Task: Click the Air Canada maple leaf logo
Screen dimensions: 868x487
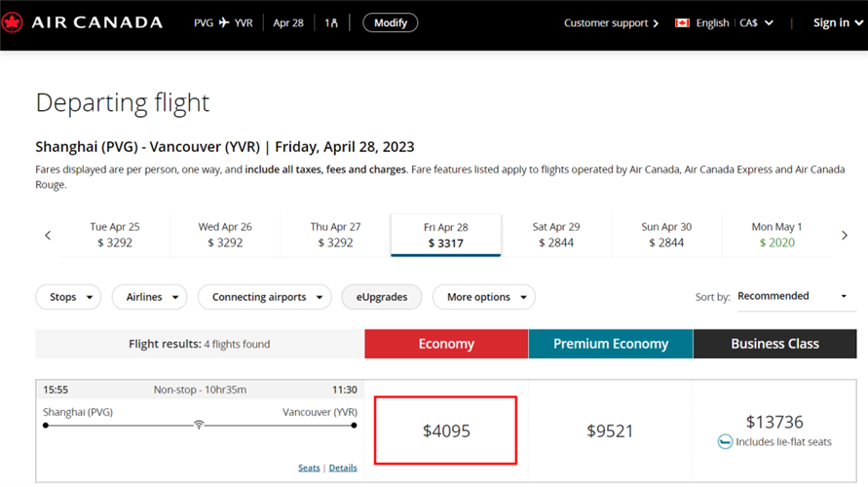Action: pyautogui.click(x=13, y=22)
